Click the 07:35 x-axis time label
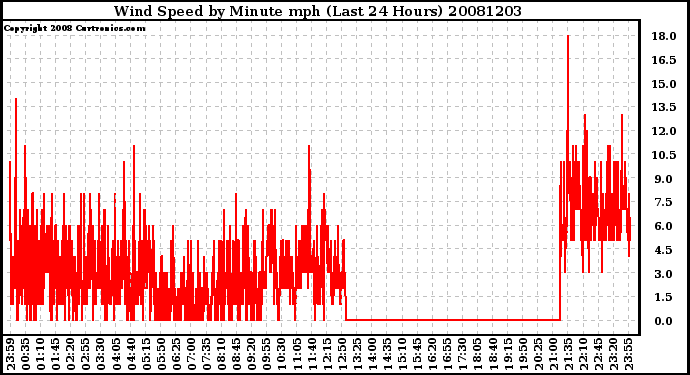Image resolution: width=690 pixels, height=375 pixels. pyautogui.click(x=206, y=354)
